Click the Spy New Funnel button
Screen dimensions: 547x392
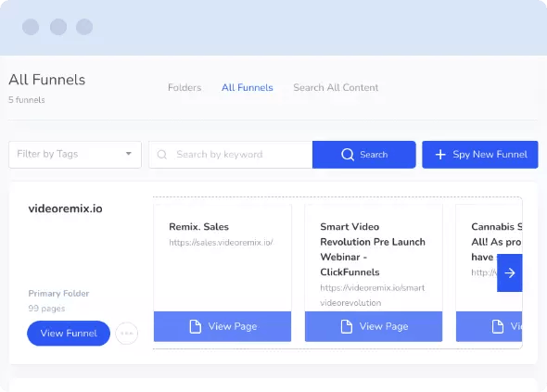coord(480,155)
